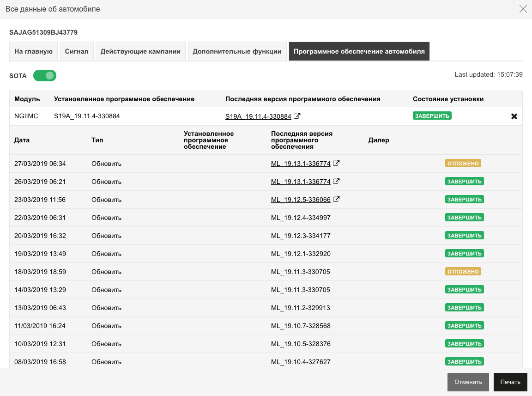
Task: Click ЗАВЕРШИТЬ badge for 19/03/2019 13:49
Action: click(x=465, y=253)
